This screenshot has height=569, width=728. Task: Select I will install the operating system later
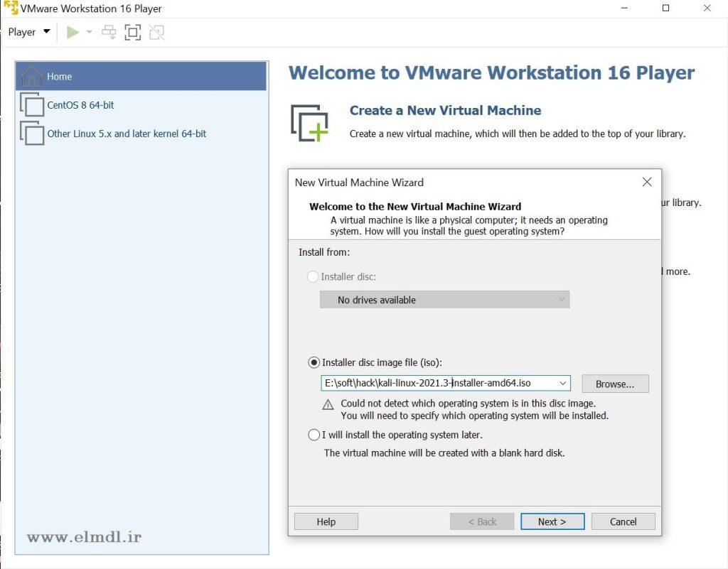[x=314, y=435]
